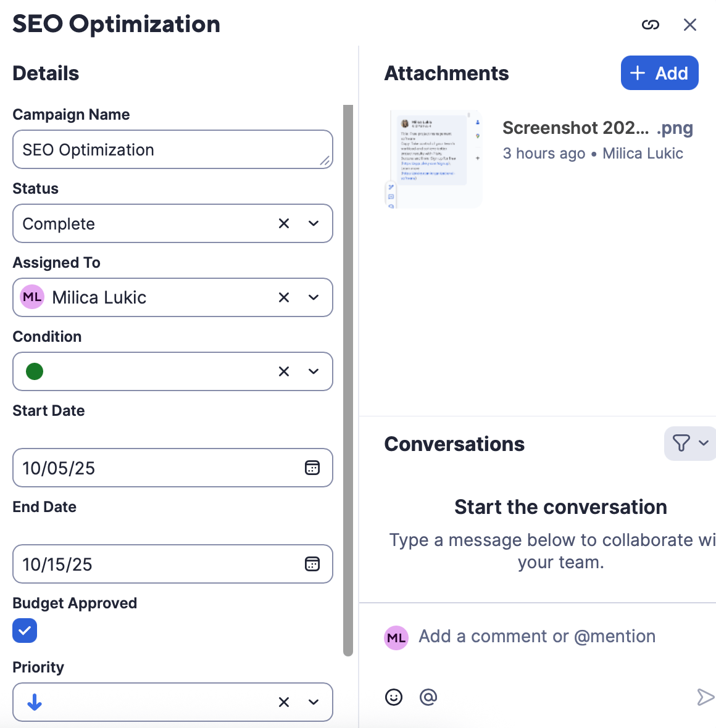This screenshot has width=716, height=728.
Task: Click the green Condition color dot
Action: [35, 371]
